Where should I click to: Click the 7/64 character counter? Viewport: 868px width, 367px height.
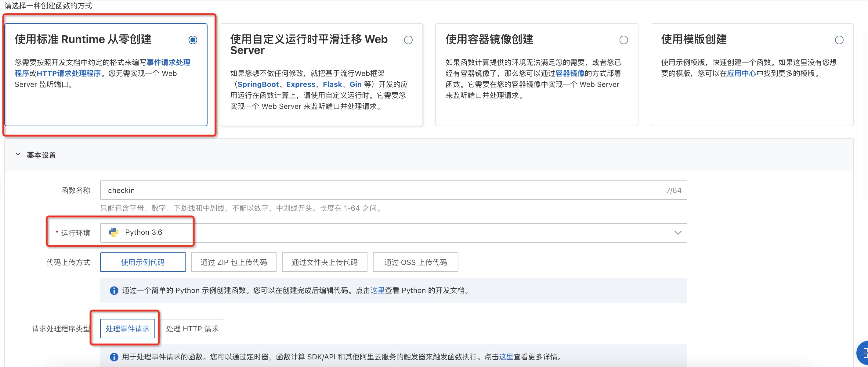pyautogui.click(x=674, y=191)
